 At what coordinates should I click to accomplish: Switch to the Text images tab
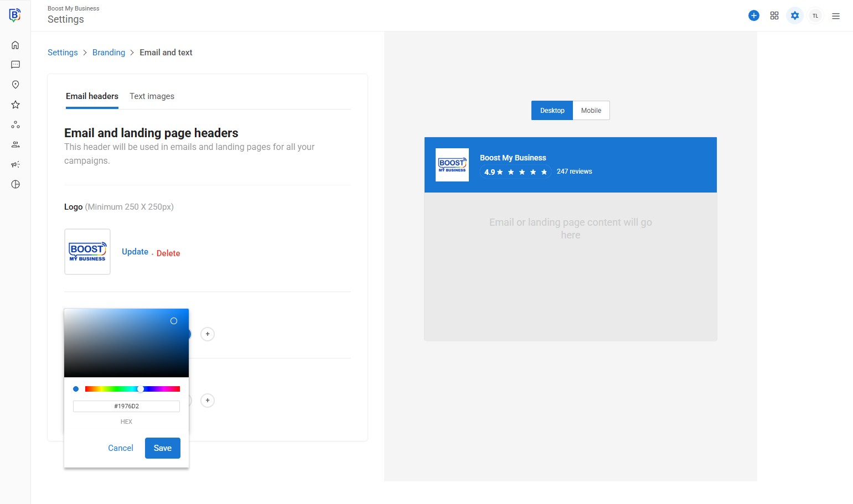pyautogui.click(x=152, y=96)
